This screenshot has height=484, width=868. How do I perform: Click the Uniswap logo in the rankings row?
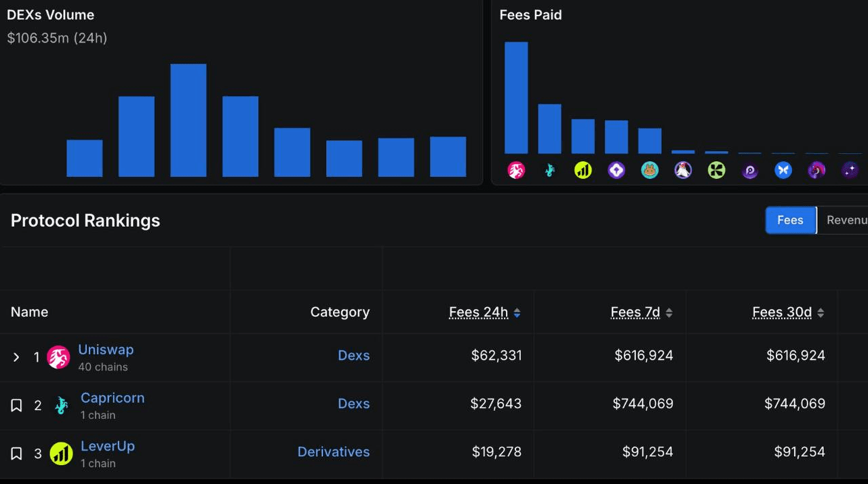pos(58,357)
